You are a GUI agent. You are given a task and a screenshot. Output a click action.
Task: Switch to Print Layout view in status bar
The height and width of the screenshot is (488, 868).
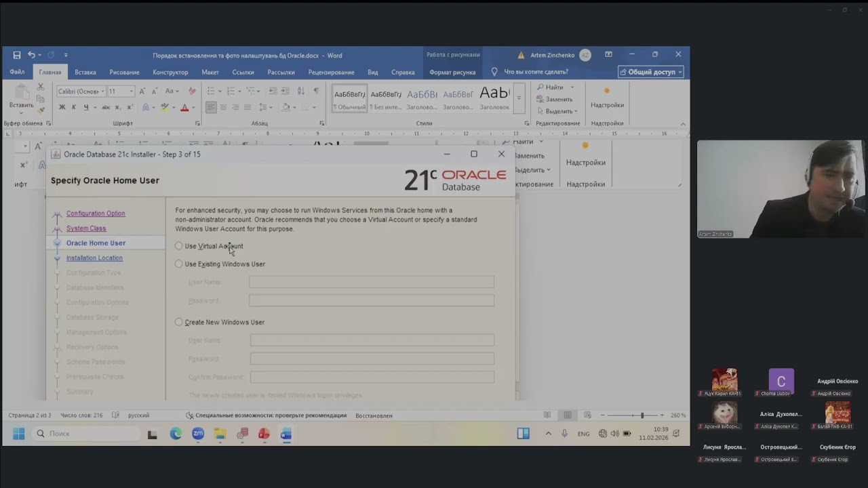568,415
